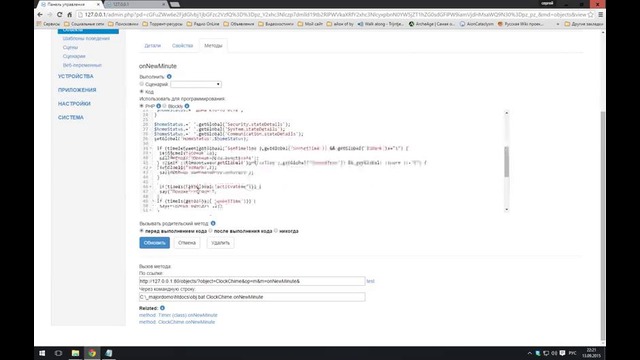Open the УСТРОЙСТВА sidebar section
The height and width of the screenshot is (360, 640).
click(x=76, y=76)
